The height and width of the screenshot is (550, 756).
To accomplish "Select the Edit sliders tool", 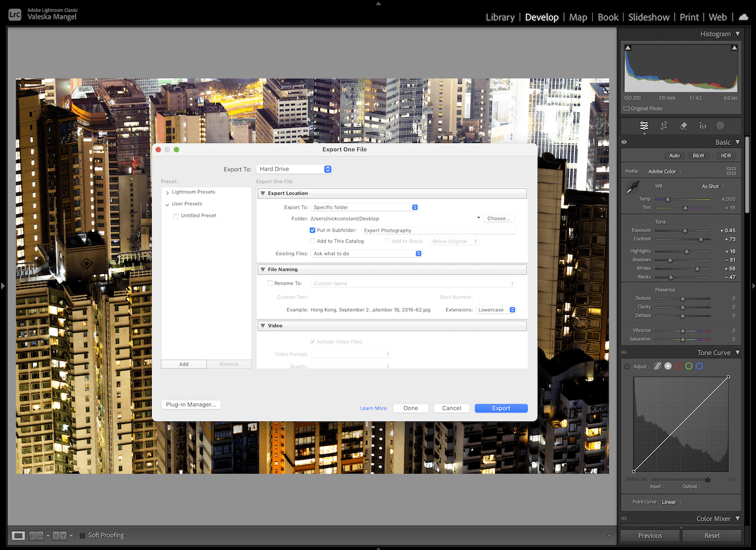I will 644,126.
